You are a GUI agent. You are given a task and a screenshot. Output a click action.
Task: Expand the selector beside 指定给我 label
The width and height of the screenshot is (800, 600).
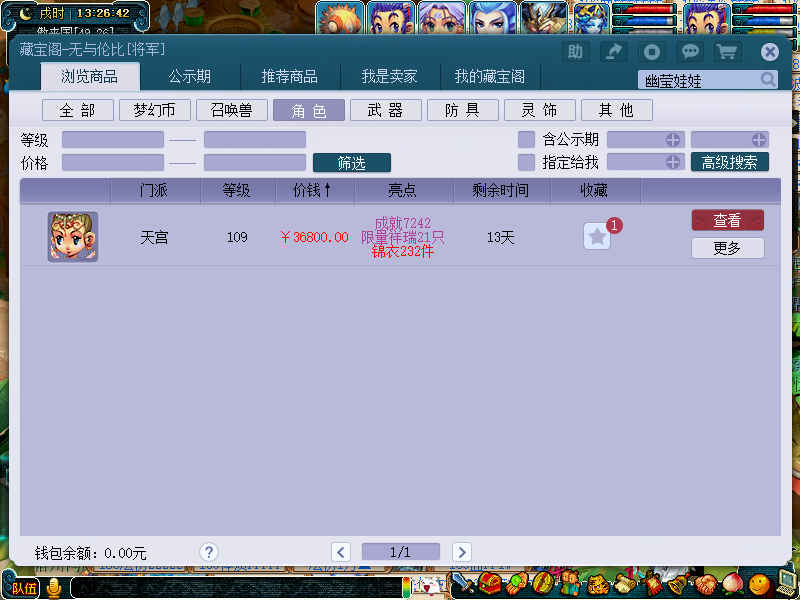pos(645,162)
